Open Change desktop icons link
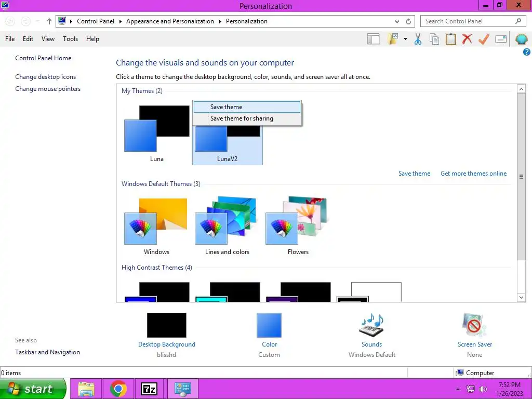532x399 pixels. 46,77
